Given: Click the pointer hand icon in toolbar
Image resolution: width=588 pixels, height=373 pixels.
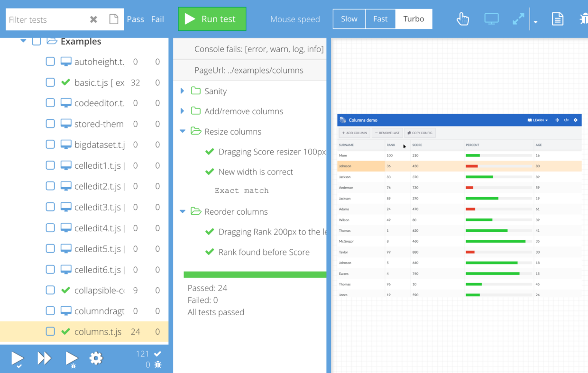Looking at the screenshot, I should (462, 19).
